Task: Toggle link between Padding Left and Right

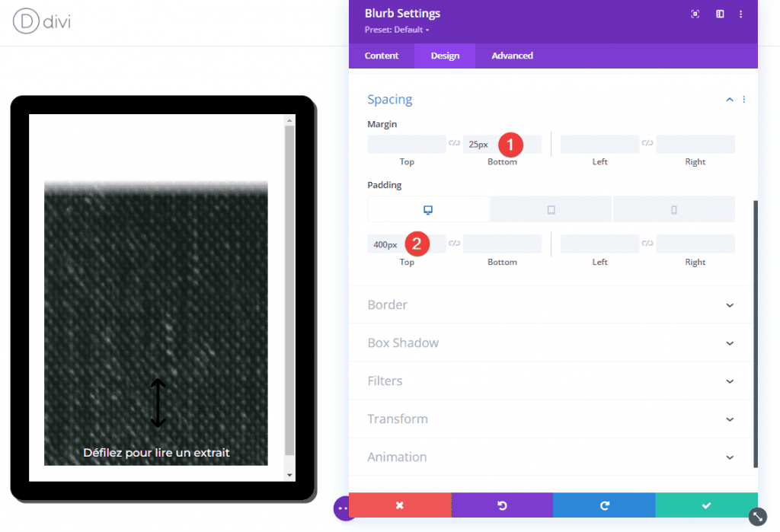Action: point(647,243)
